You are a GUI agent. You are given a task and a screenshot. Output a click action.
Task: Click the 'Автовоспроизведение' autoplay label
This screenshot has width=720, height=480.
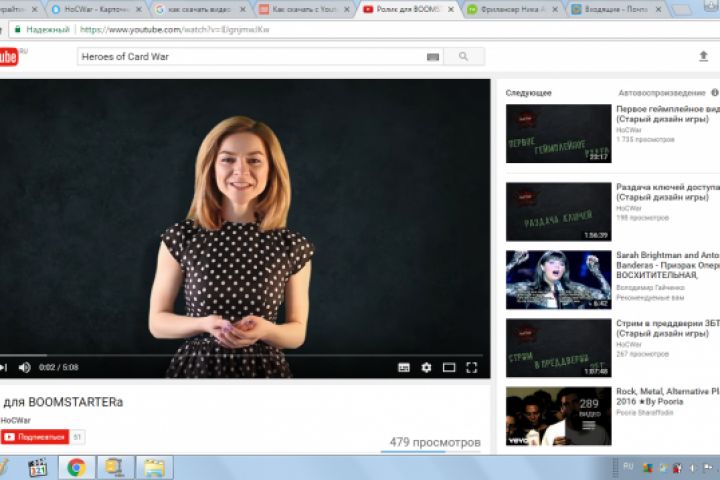(x=662, y=93)
